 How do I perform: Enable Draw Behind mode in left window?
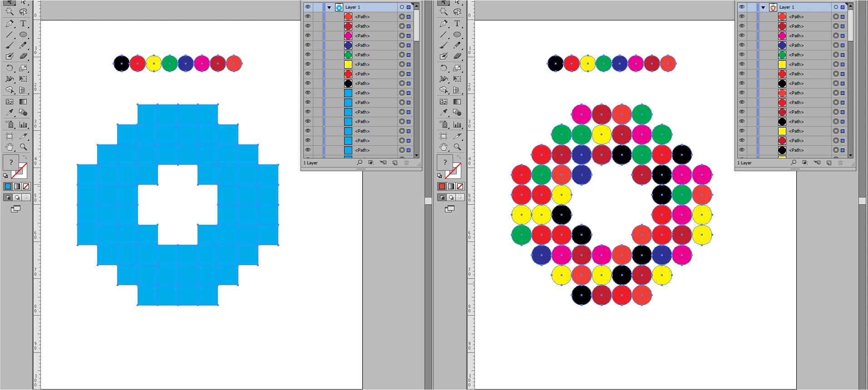pyautogui.click(x=17, y=197)
